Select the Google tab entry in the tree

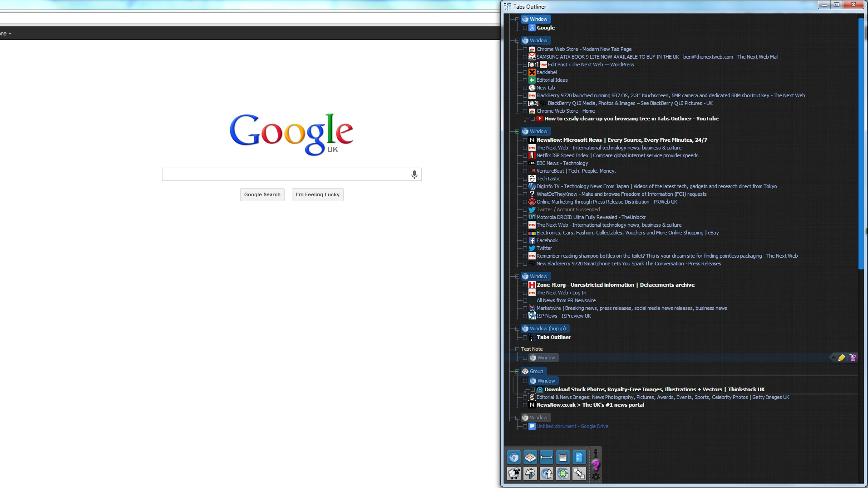(x=546, y=28)
